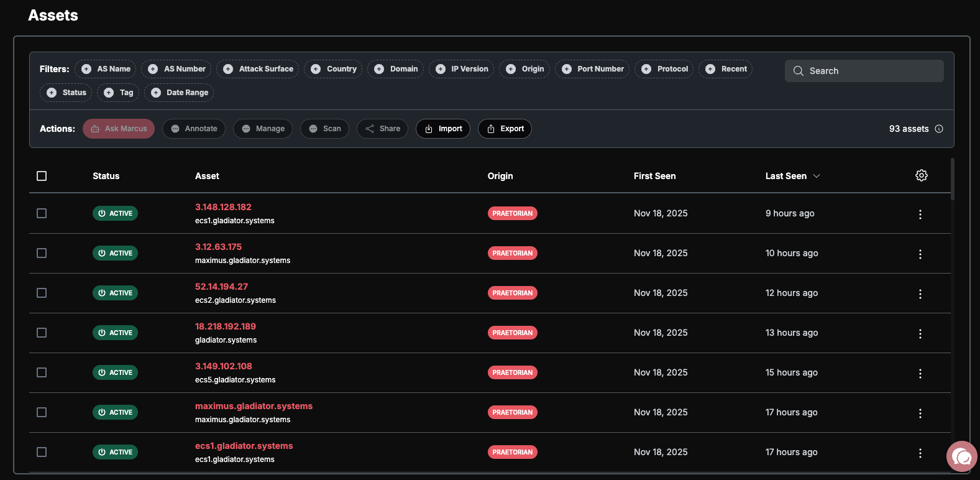
Task: Sort by the First Seen column header
Action: pyautogui.click(x=654, y=176)
